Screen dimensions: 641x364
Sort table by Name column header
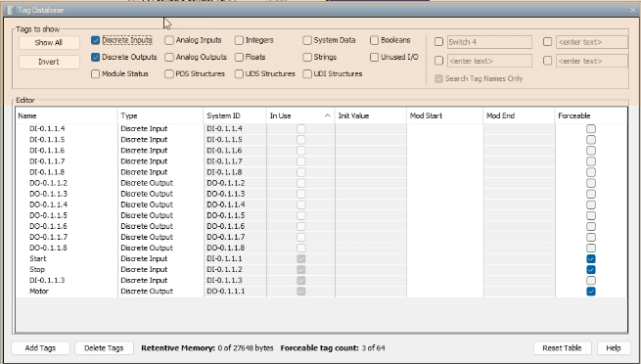coord(67,116)
